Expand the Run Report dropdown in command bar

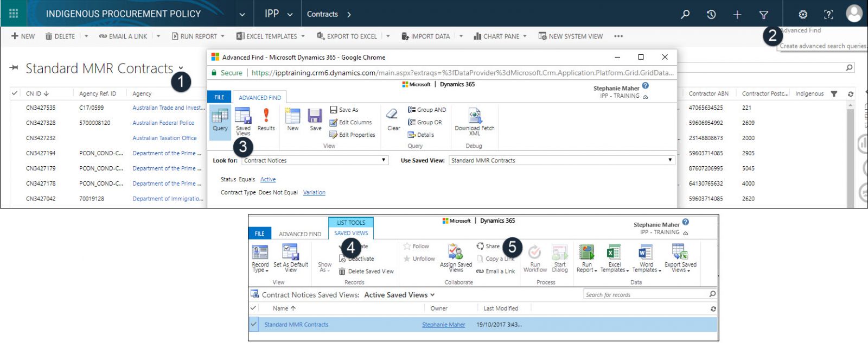222,36
